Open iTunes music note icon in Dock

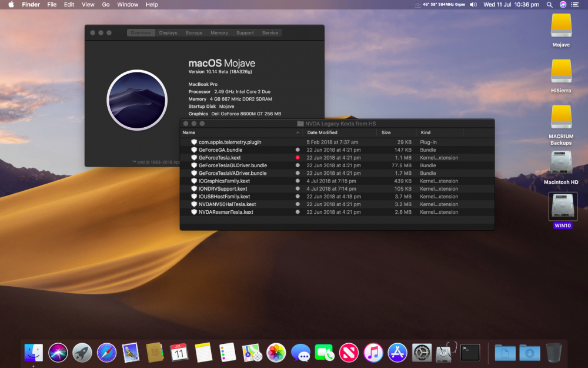coord(373,353)
